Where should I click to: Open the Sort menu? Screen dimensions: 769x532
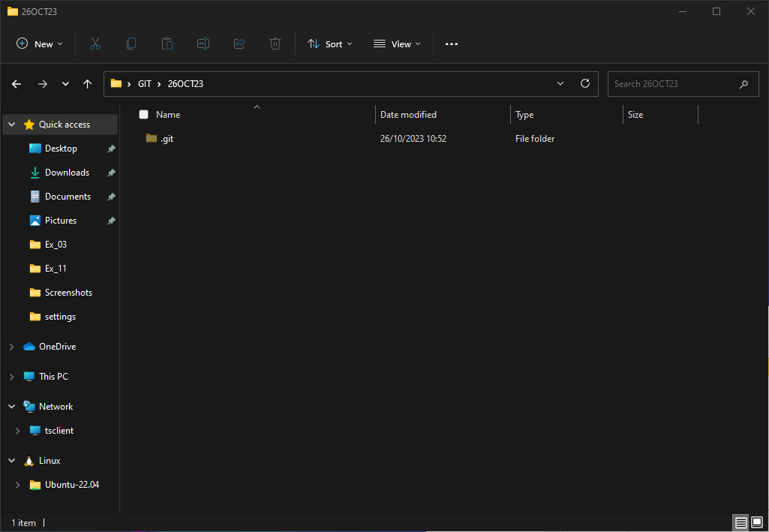[330, 44]
